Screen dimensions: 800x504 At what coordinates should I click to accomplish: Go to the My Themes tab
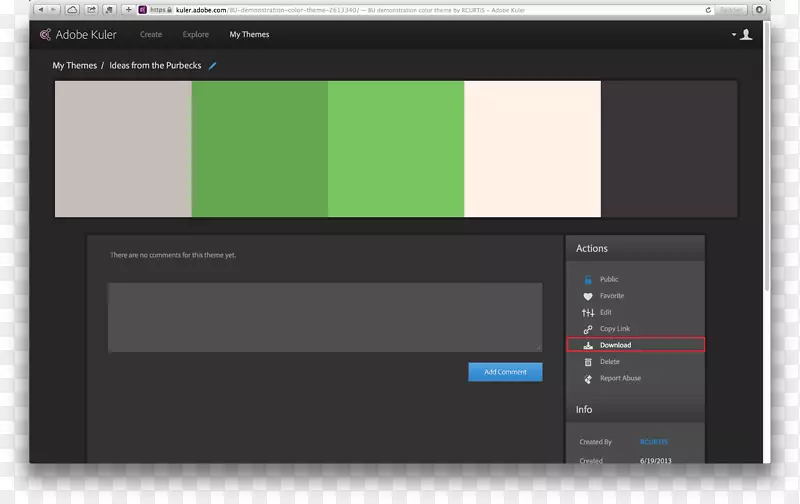249,35
